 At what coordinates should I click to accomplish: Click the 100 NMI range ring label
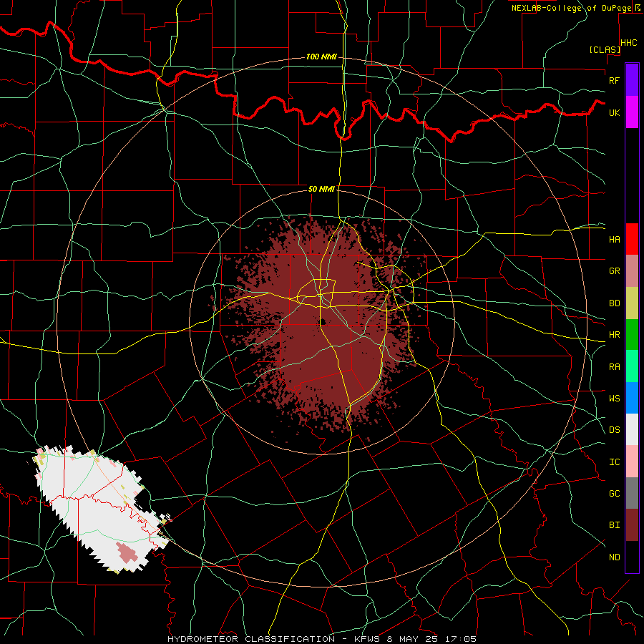(321, 57)
